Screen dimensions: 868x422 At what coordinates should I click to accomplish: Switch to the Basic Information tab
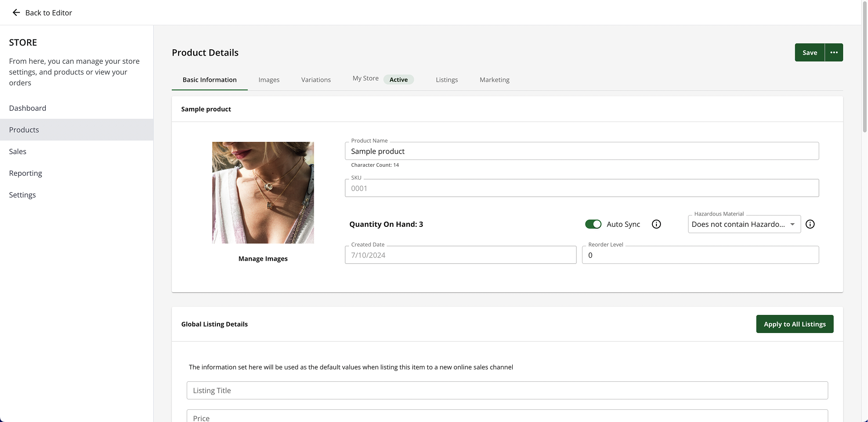(x=210, y=80)
